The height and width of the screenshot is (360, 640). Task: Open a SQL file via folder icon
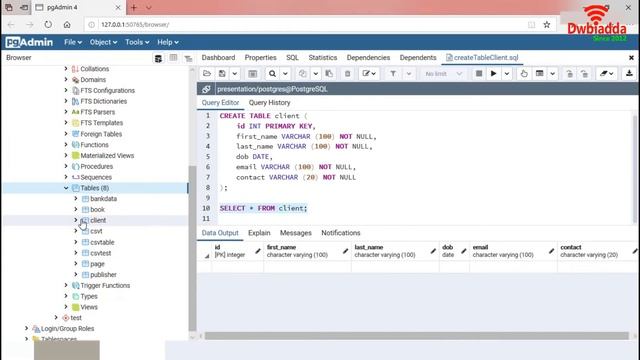pyautogui.click(x=207, y=73)
